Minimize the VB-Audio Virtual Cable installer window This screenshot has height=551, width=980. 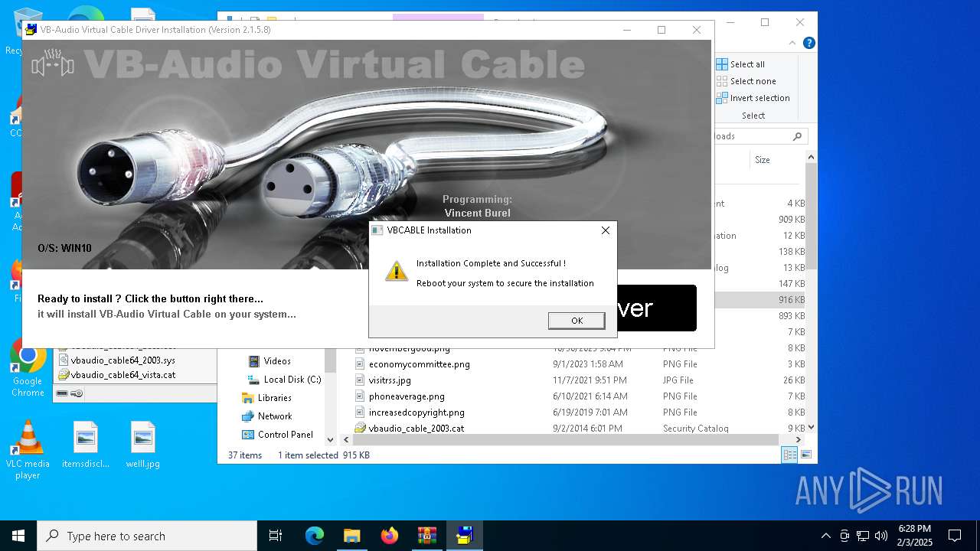pos(627,30)
